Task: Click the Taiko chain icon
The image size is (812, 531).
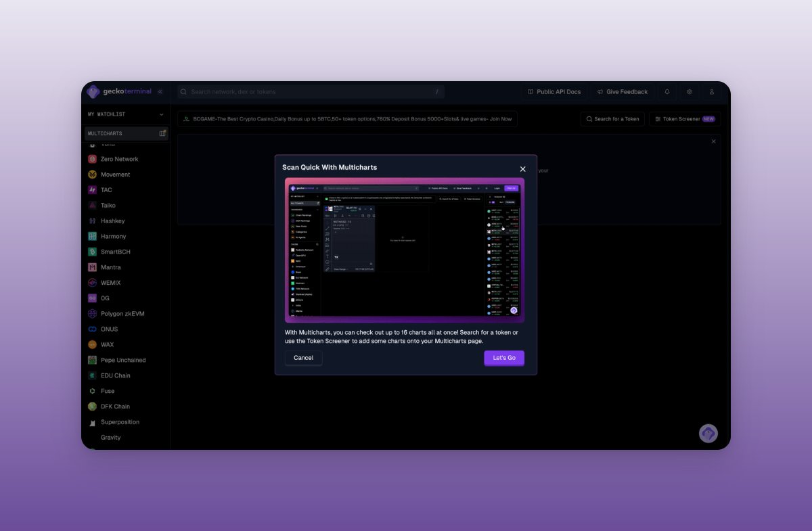Action: point(93,206)
